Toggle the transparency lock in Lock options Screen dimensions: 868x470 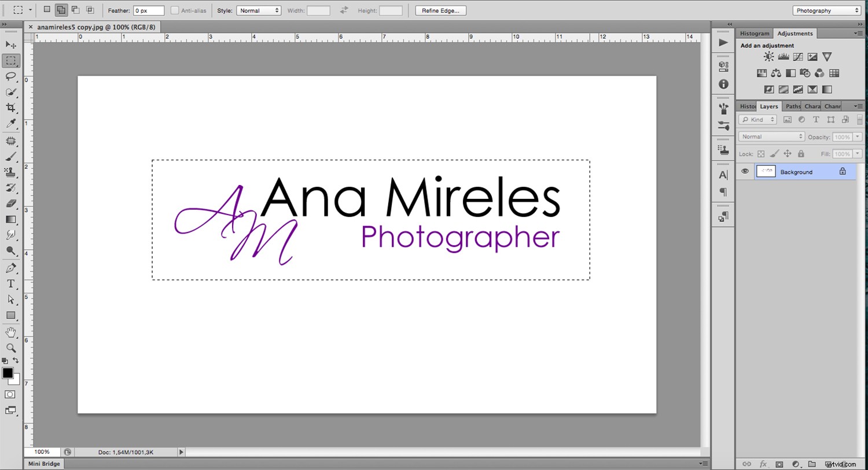point(761,153)
